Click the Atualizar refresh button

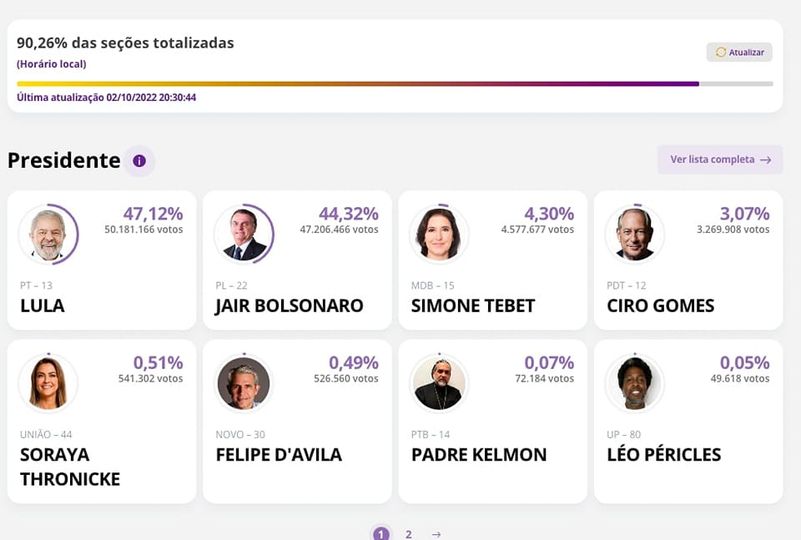[739, 52]
